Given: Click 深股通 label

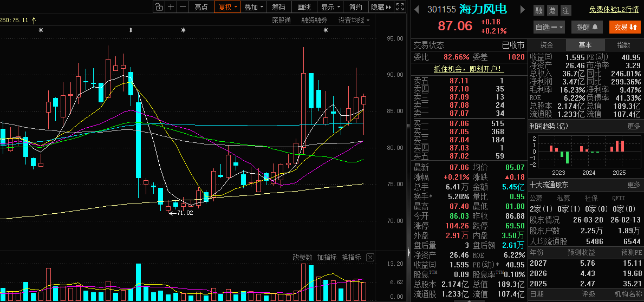Looking at the screenshot, I should [x=281, y=20].
